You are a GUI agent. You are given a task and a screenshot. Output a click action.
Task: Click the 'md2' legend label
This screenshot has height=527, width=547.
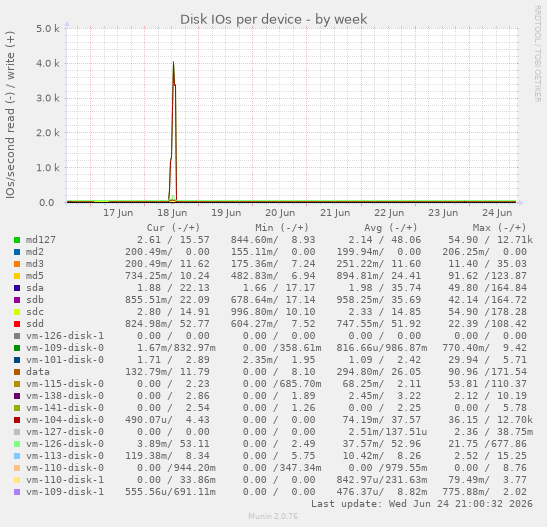pyautogui.click(x=35, y=252)
